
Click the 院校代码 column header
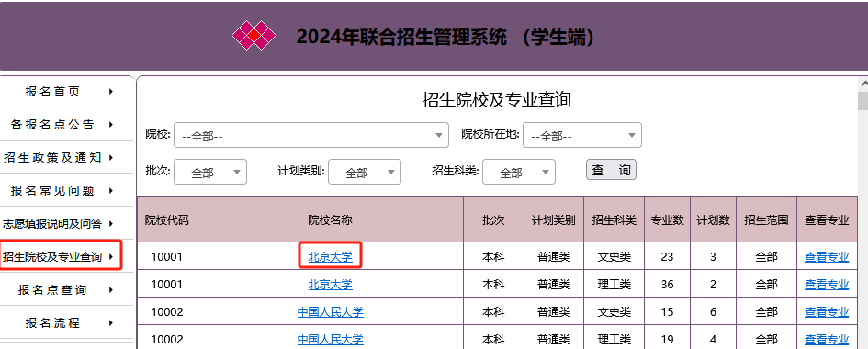point(166,220)
